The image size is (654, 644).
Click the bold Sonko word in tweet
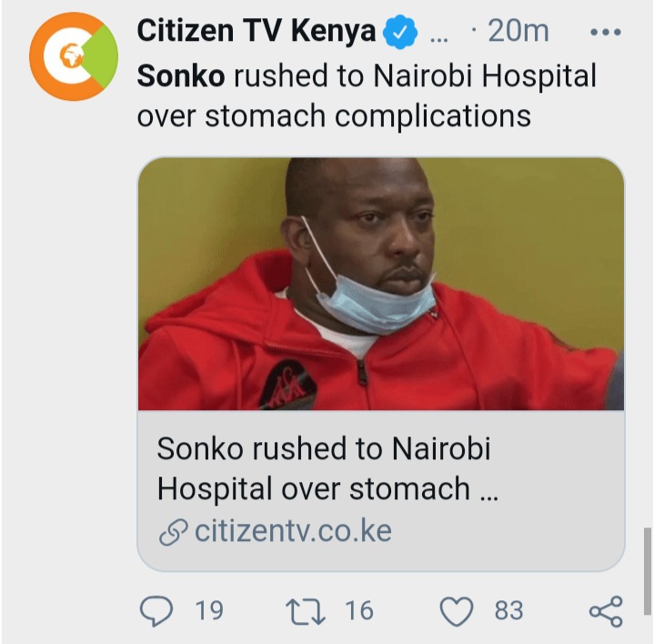(181, 75)
